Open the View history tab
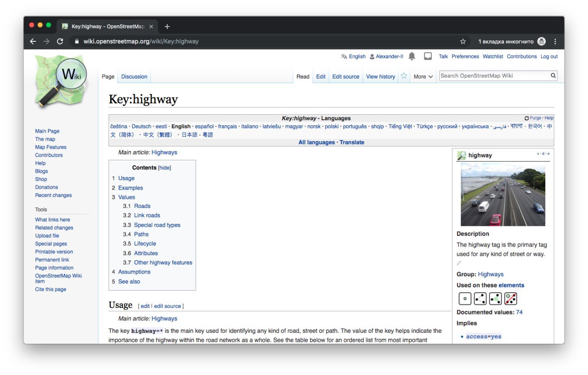Image resolution: width=588 pixels, height=375 pixels. pyautogui.click(x=380, y=77)
